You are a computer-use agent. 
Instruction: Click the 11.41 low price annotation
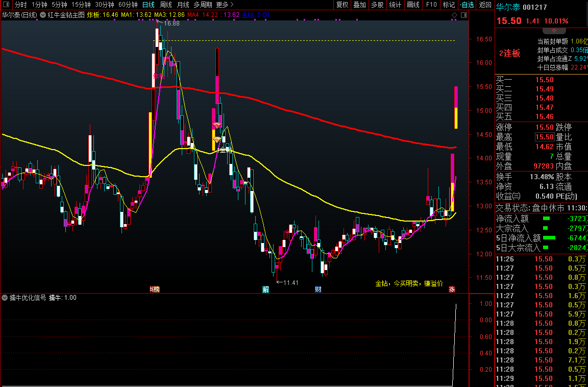click(290, 283)
